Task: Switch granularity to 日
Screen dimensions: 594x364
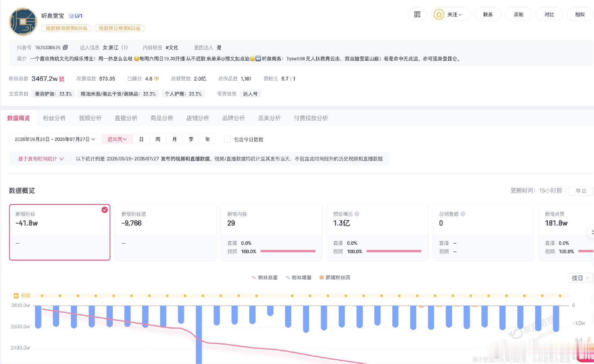Action: pyautogui.click(x=141, y=139)
